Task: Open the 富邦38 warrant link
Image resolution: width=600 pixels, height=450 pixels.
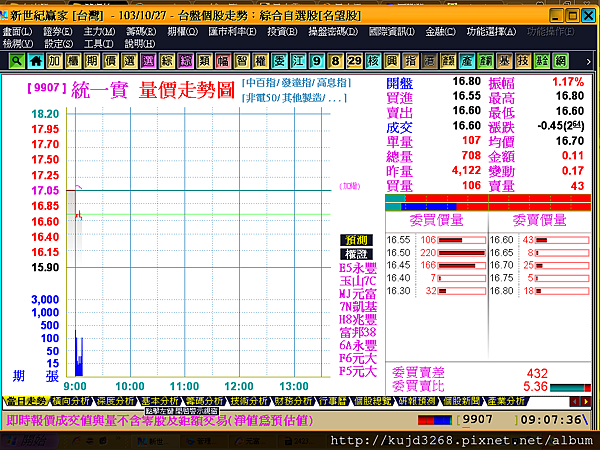Action: click(358, 332)
